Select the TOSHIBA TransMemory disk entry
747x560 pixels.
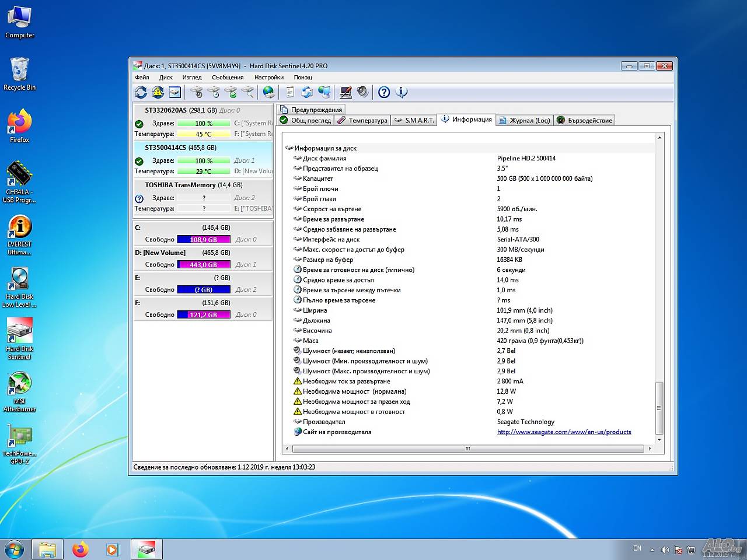click(203, 197)
